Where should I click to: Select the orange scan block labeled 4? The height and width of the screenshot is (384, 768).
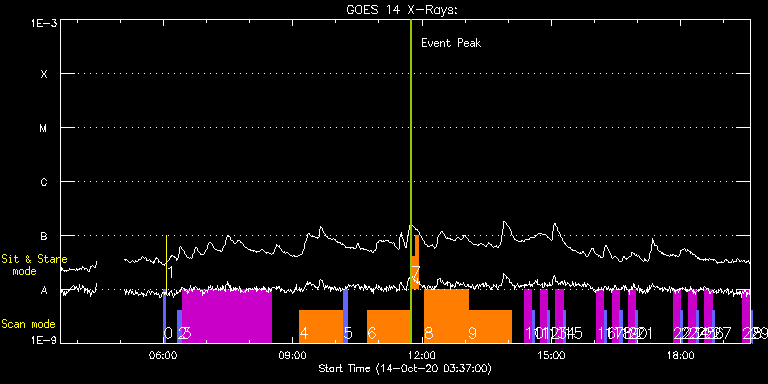pyautogui.click(x=321, y=326)
